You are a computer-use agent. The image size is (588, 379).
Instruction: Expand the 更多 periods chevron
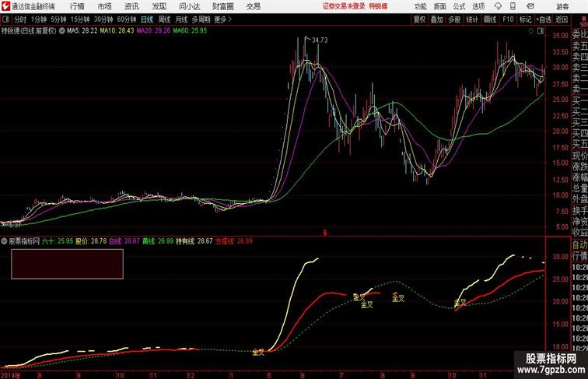pyautogui.click(x=230, y=19)
